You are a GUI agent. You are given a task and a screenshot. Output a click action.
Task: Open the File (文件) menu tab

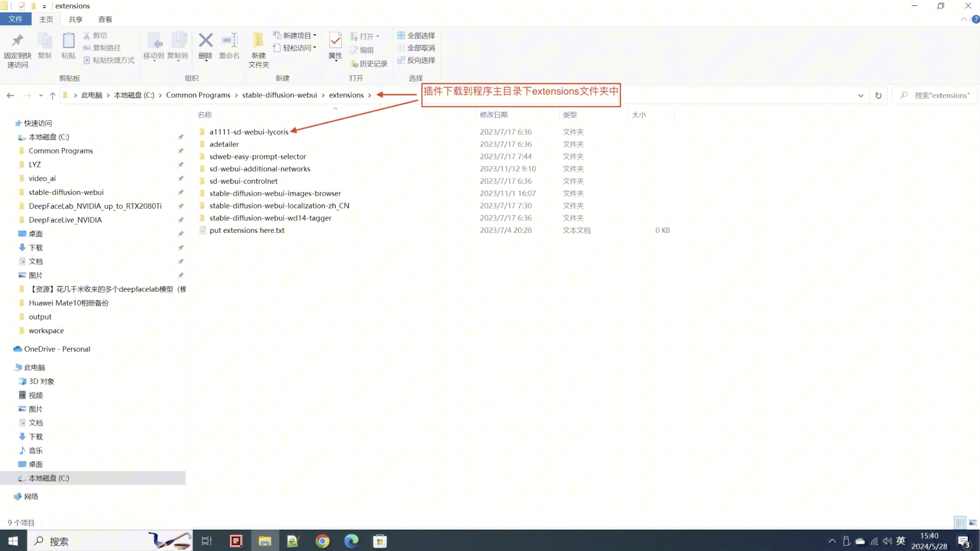click(15, 19)
